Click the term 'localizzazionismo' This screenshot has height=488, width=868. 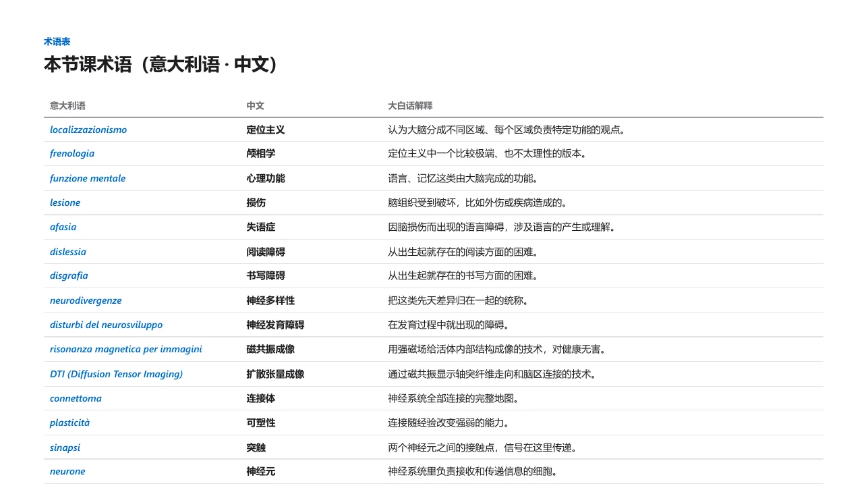pyautogui.click(x=88, y=130)
